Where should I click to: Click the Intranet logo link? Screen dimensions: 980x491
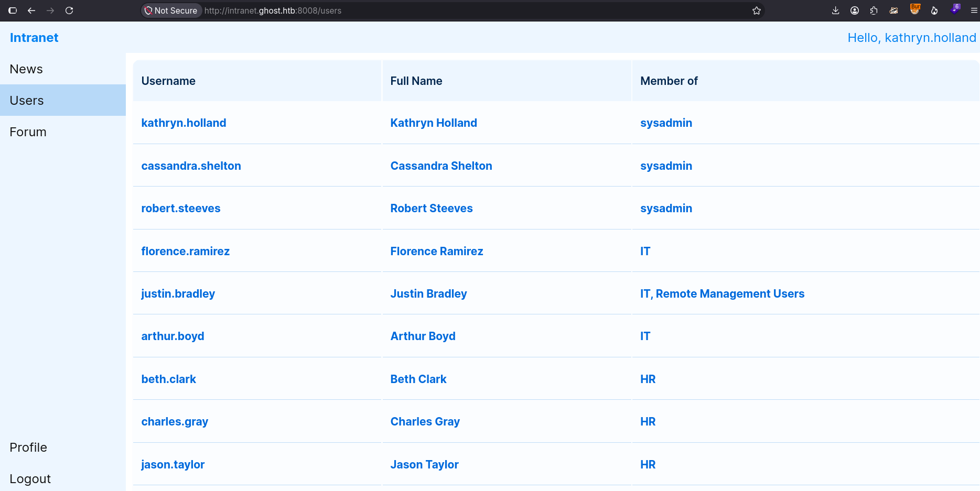pyautogui.click(x=34, y=38)
